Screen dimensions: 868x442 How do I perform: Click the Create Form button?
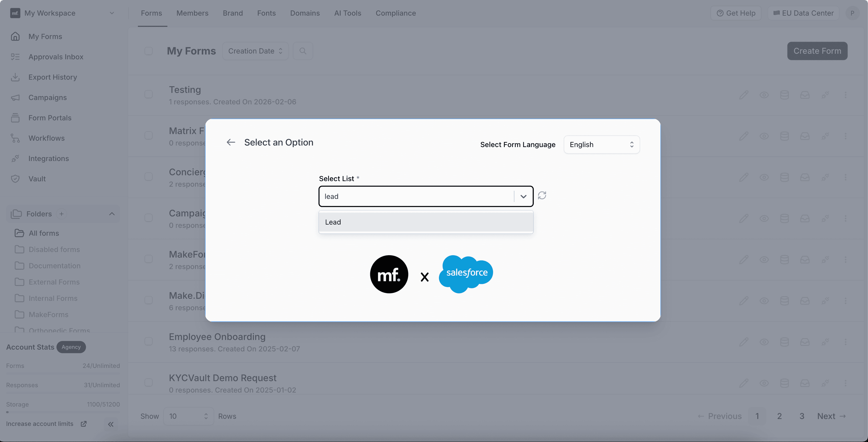[817, 51]
